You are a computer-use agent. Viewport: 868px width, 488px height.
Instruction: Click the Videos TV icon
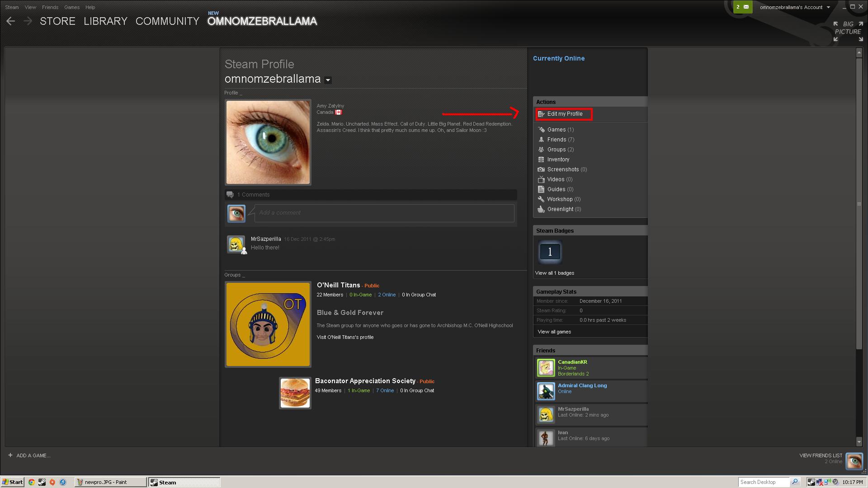point(541,179)
